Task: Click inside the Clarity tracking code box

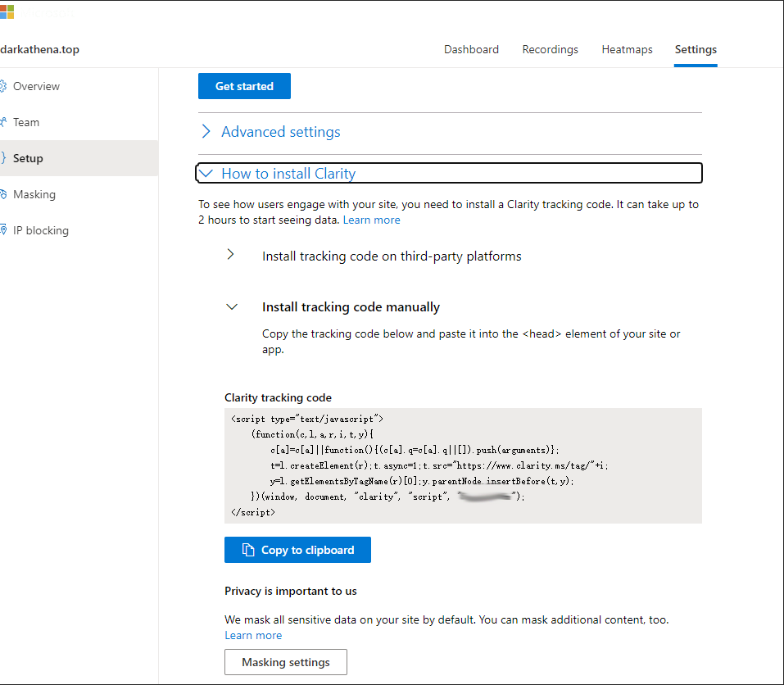Action: tap(463, 465)
